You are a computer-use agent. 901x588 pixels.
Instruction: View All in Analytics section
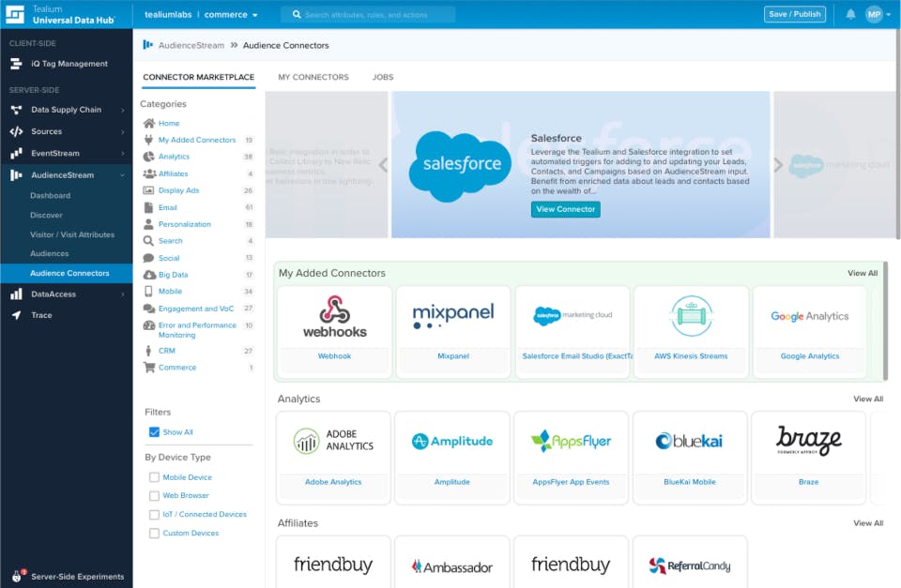(x=868, y=399)
